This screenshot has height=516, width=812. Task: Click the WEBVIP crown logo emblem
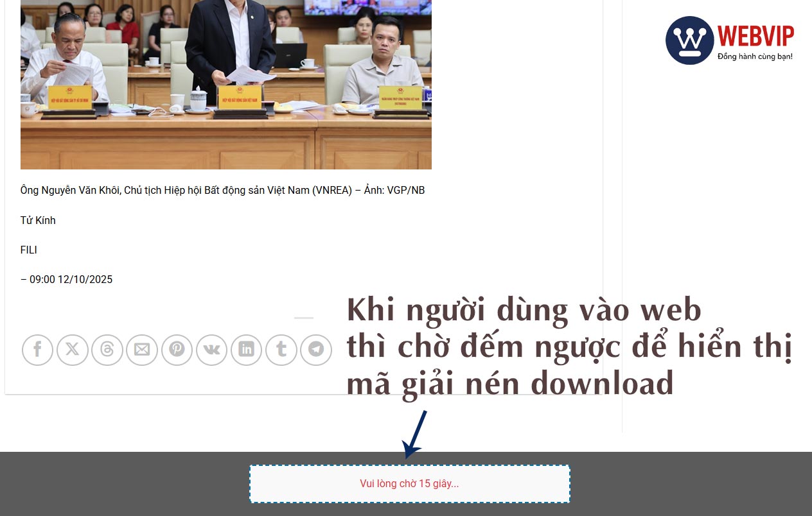[689, 40]
